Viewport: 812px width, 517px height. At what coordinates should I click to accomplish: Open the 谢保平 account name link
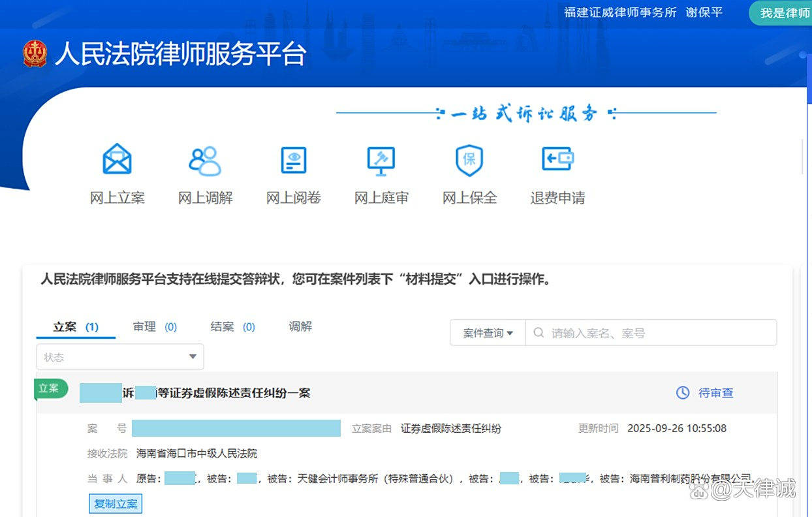[704, 12]
